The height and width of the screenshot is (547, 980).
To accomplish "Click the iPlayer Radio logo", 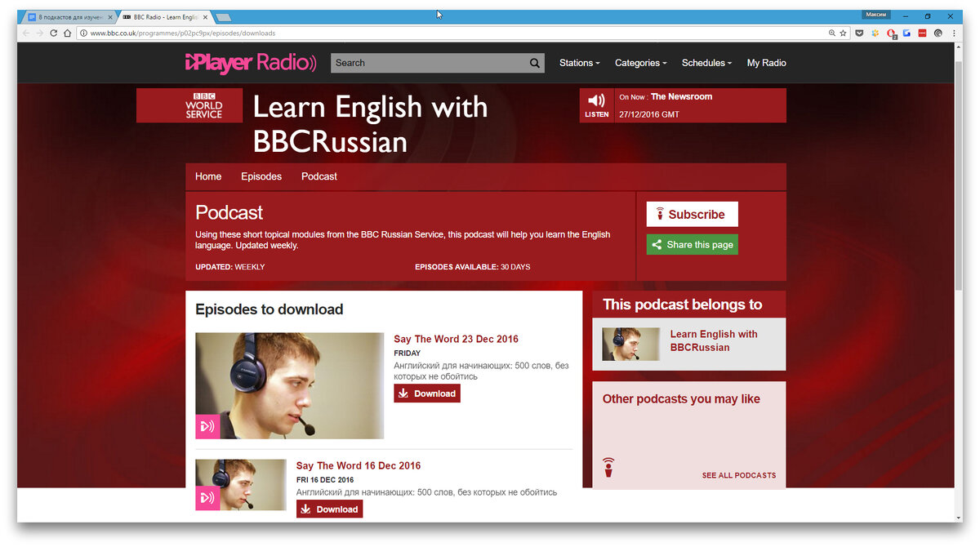I will [x=251, y=62].
